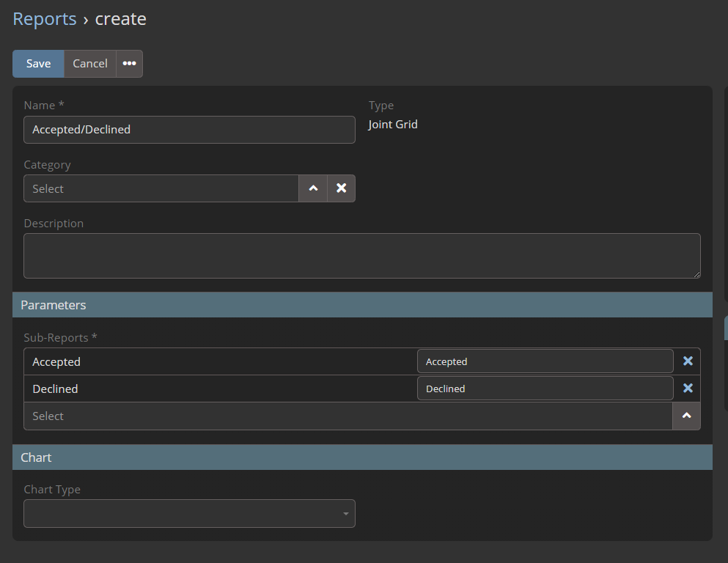Open the three-dots more actions menu
This screenshot has height=563, width=728.
[x=129, y=64]
